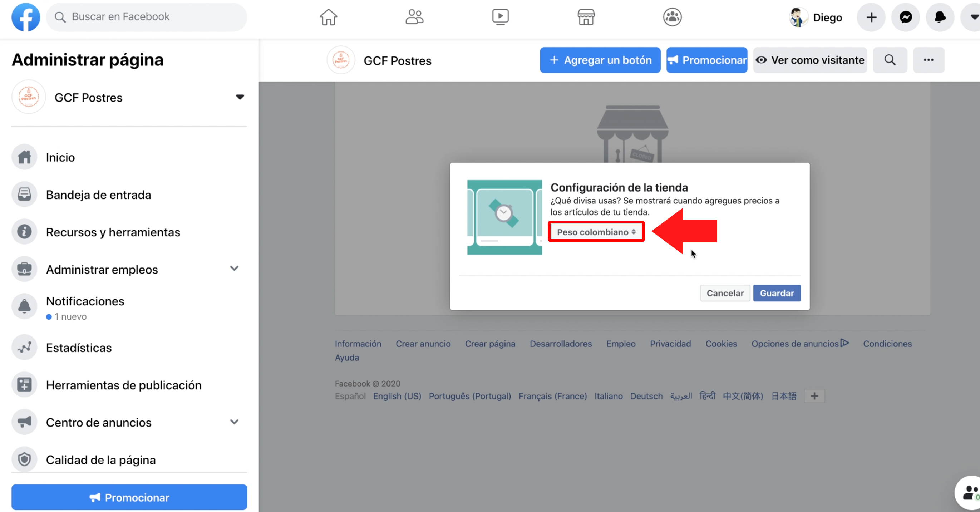The width and height of the screenshot is (980, 512).
Task: Click the plus button for more languages
Action: tap(814, 396)
